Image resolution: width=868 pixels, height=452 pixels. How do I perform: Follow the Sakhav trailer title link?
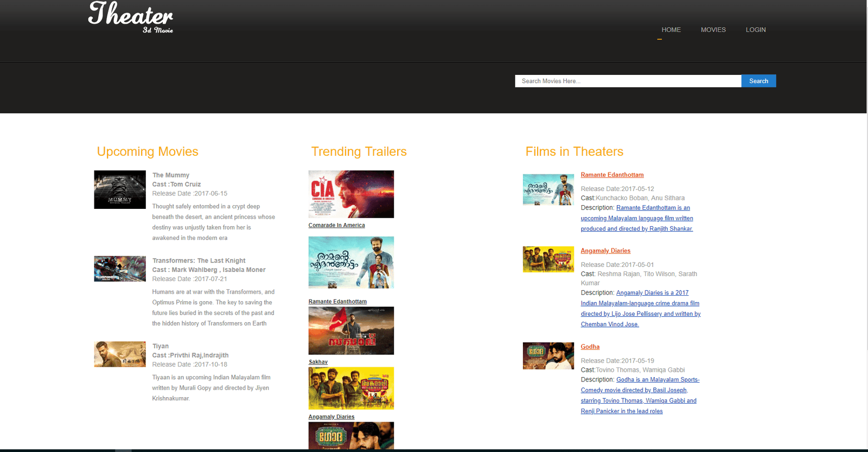pyautogui.click(x=318, y=362)
